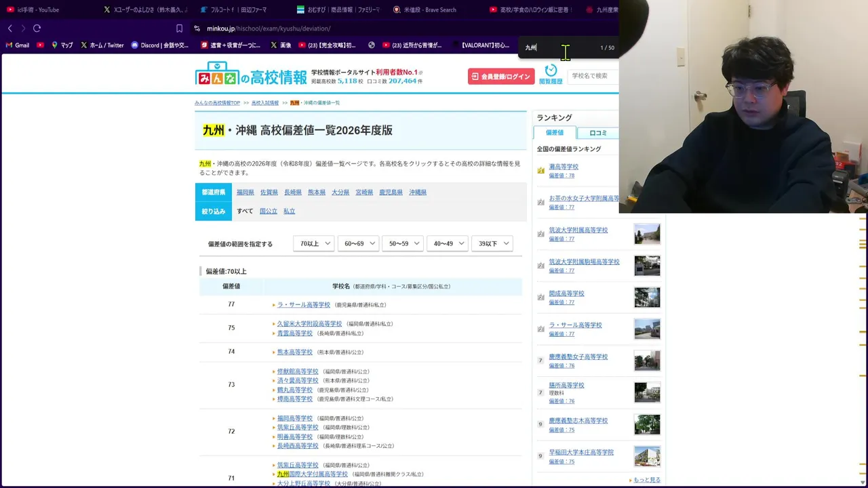Filter by 福岡県 prefecture
The height and width of the screenshot is (488, 868).
245,192
